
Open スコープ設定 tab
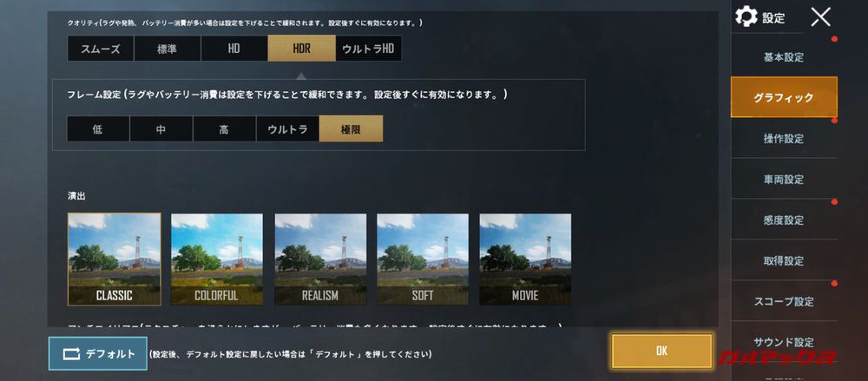tap(784, 301)
